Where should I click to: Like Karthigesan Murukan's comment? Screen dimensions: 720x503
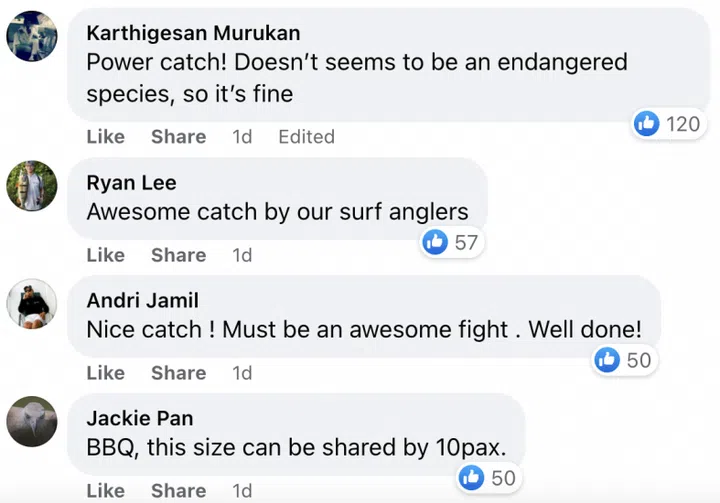pyautogui.click(x=105, y=137)
